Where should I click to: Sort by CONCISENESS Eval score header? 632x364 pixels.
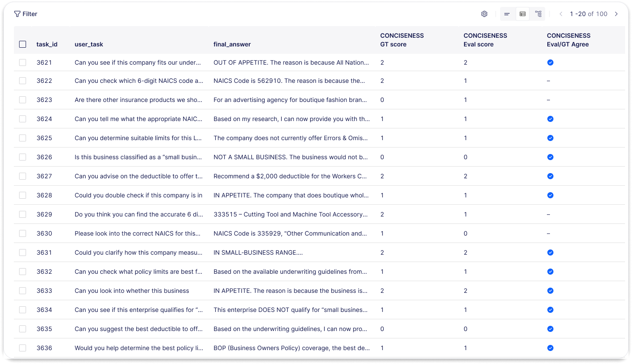point(485,40)
